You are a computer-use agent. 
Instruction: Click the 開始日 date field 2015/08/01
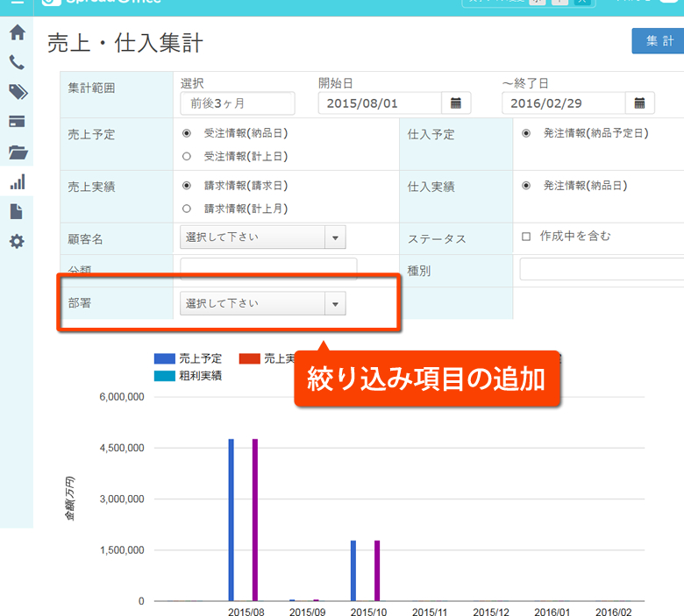[380, 103]
